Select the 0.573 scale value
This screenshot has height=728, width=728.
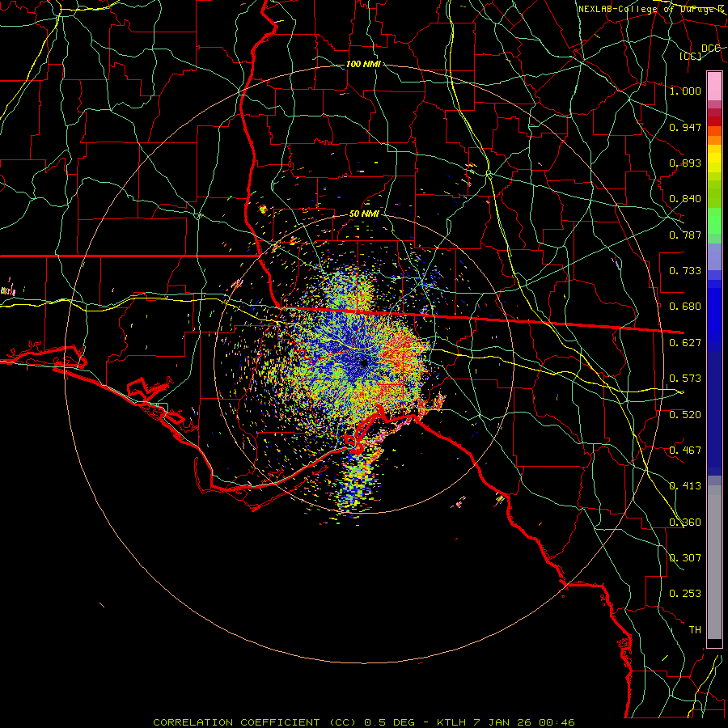click(x=685, y=379)
